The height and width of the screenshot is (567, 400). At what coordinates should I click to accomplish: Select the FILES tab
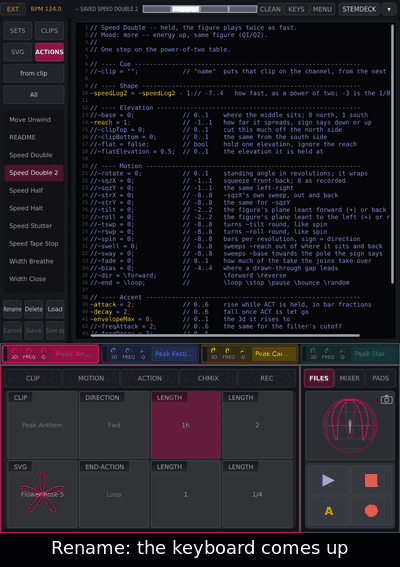[x=319, y=378]
